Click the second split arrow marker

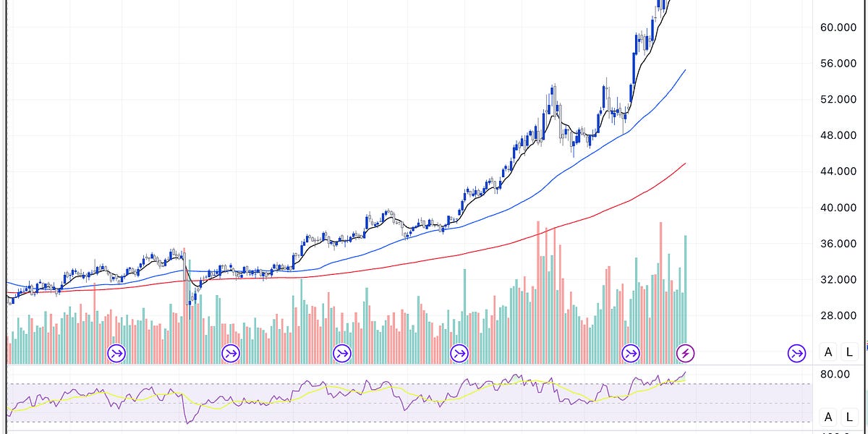(x=230, y=352)
